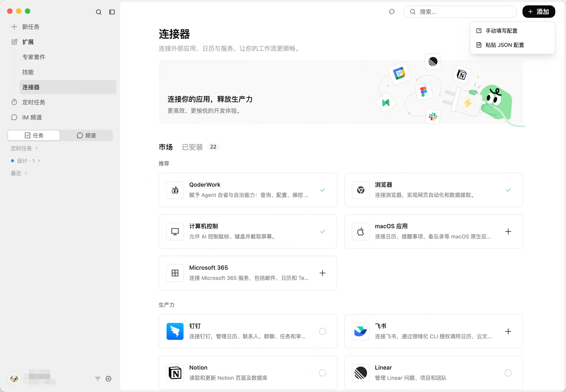Click the Notion logo in the card list
The image size is (566, 392).
click(x=175, y=373)
